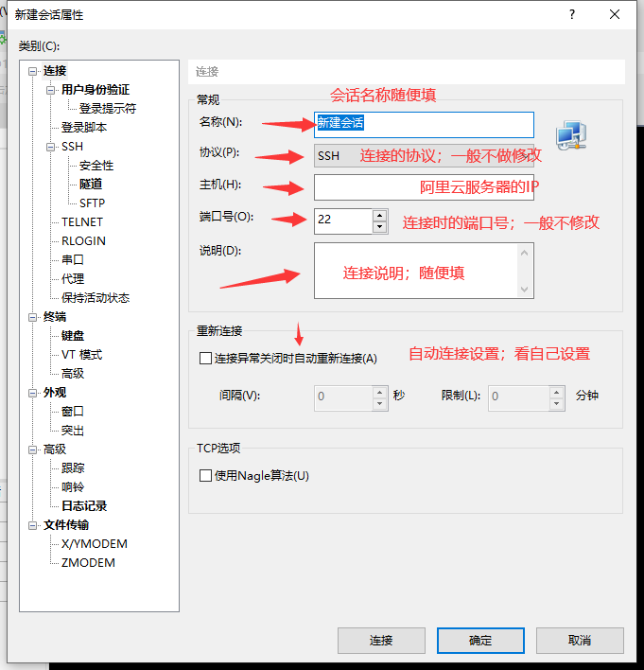
Task: Click the 主机 host input field
Action: tap(424, 186)
